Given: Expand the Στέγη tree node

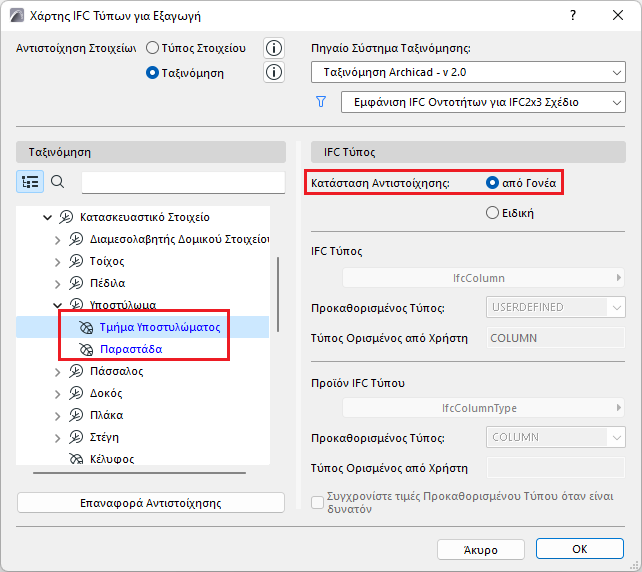Looking at the screenshot, I should [57, 438].
